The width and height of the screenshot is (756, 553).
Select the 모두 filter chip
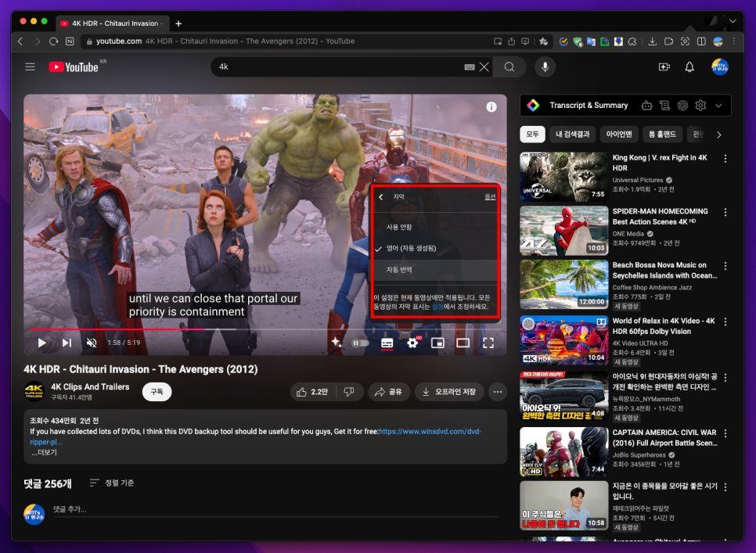(532, 135)
